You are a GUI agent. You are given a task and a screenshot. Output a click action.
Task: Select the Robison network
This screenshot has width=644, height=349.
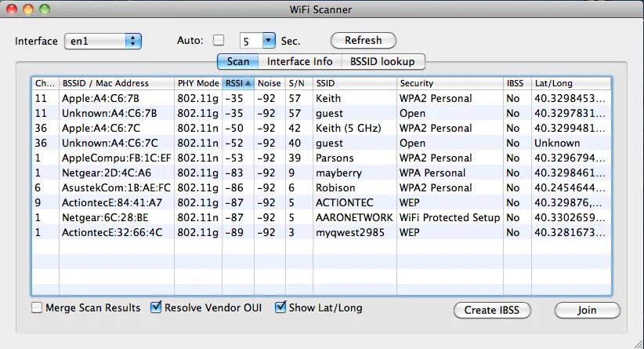tap(321, 187)
